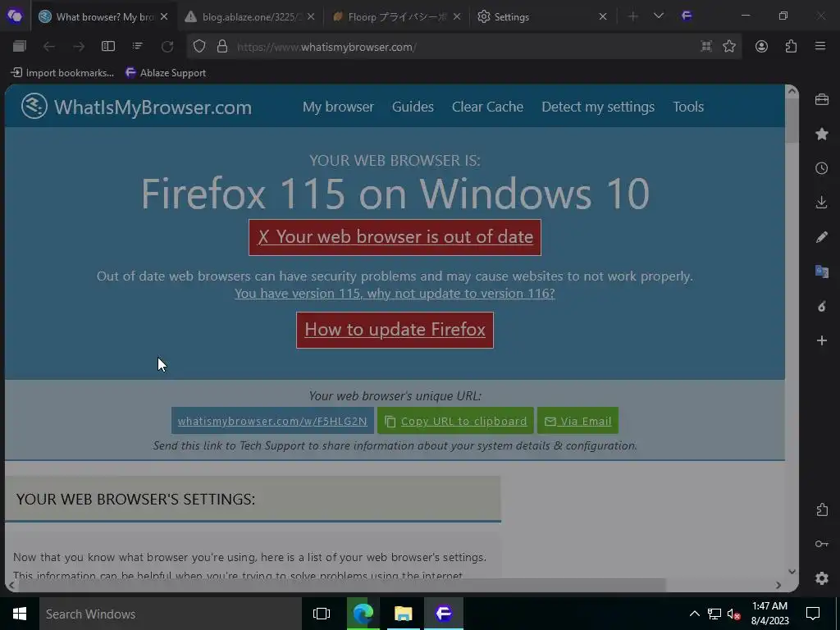Open the Ablaze Support bookmark
Viewport: 840px width, 630px height.
pos(166,73)
